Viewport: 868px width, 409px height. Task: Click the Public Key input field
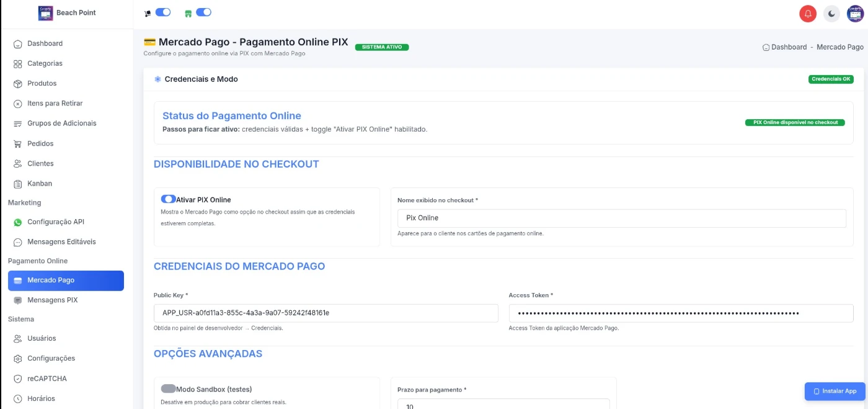(x=325, y=313)
